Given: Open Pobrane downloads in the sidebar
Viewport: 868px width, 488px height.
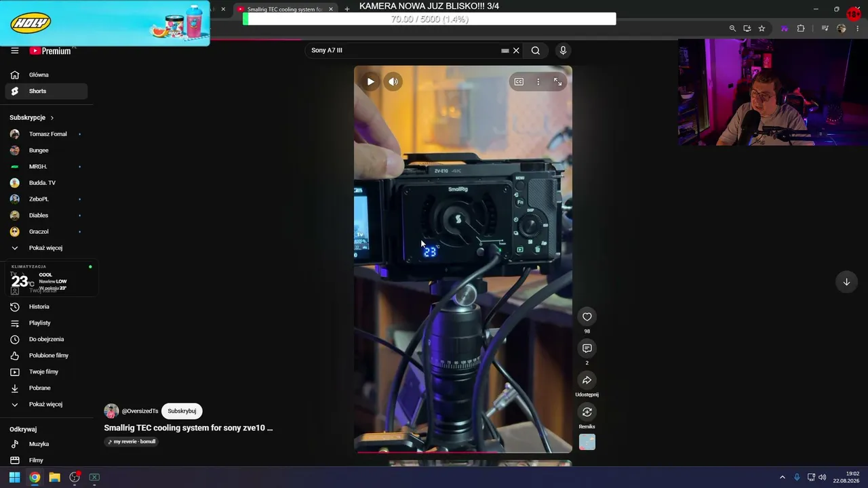Looking at the screenshot, I should 47,388.
